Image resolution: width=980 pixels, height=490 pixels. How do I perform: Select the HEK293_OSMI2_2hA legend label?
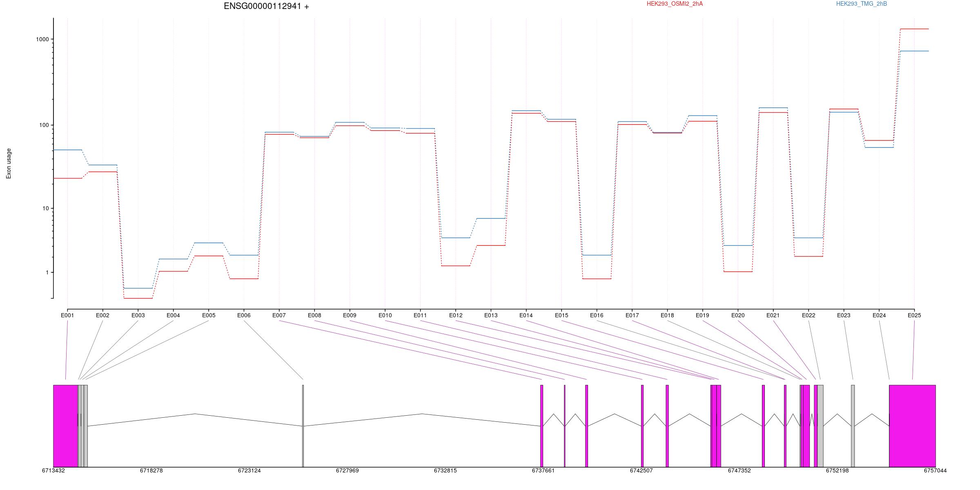[675, 4]
